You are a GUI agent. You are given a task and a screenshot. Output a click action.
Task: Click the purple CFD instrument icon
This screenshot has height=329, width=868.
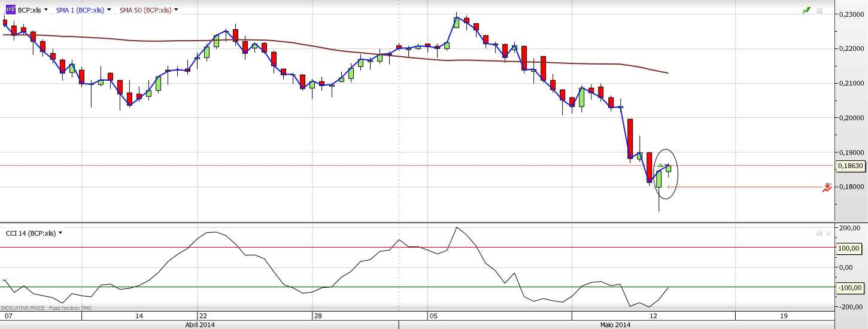click(x=10, y=10)
